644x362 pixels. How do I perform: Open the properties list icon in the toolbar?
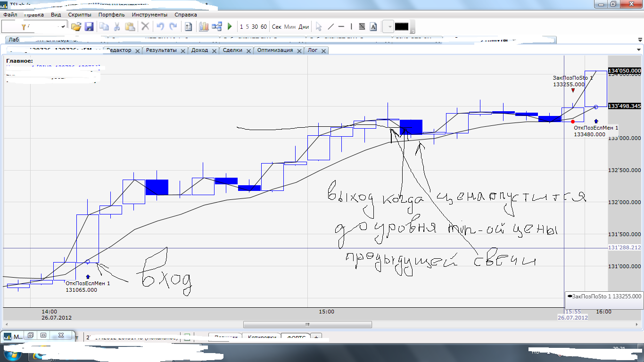pyautogui.click(x=189, y=27)
